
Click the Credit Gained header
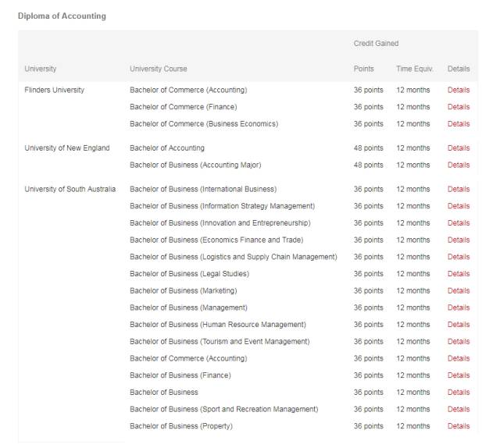tap(376, 44)
